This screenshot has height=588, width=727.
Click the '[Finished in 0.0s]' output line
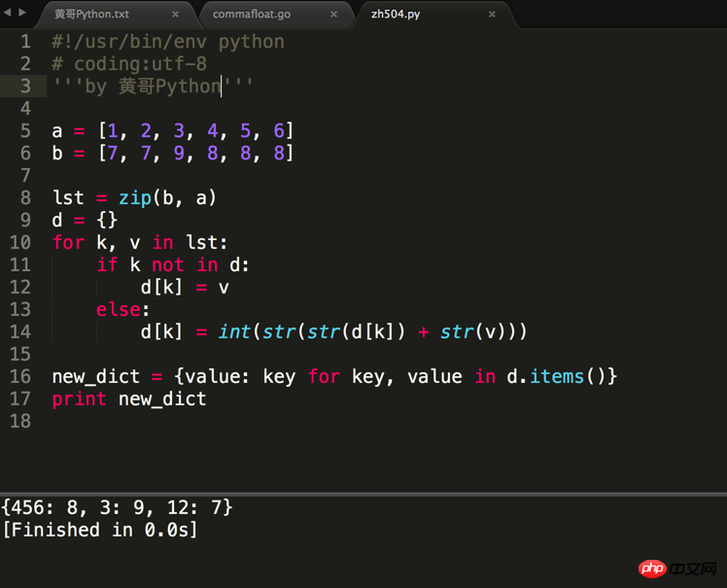(100, 530)
